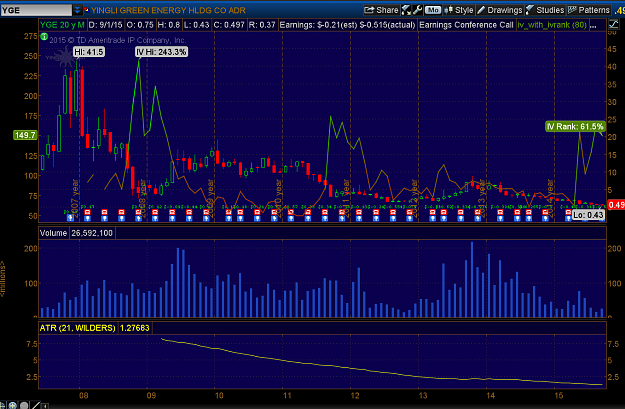
Task: Select the Lo: 0.43 price bubble
Action: [x=588, y=215]
